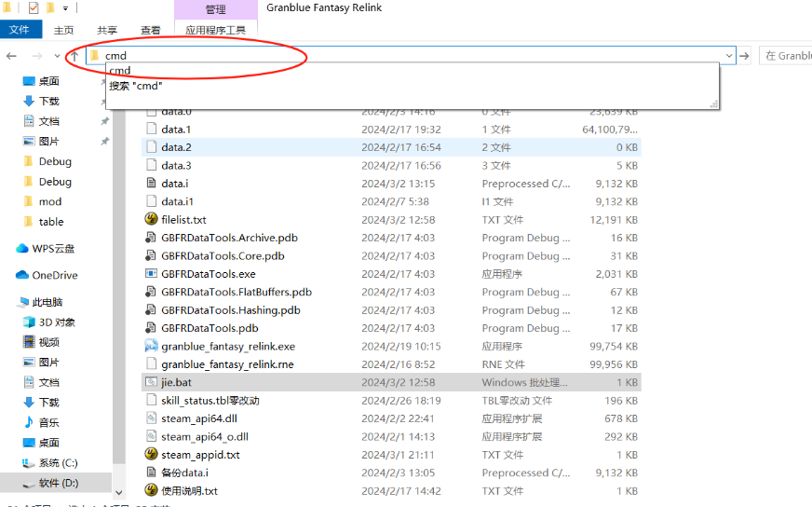
Task: Open customize quick access toolbar dropdown
Action: (65, 8)
